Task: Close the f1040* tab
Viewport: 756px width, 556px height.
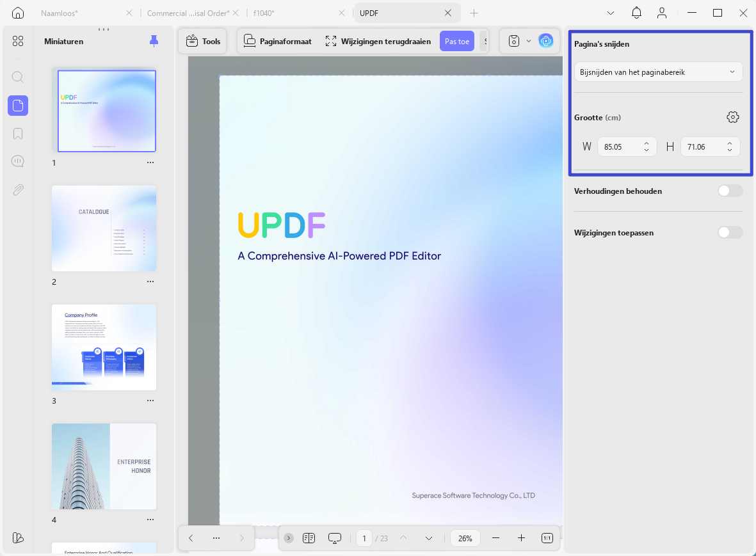Action: pos(342,13)
